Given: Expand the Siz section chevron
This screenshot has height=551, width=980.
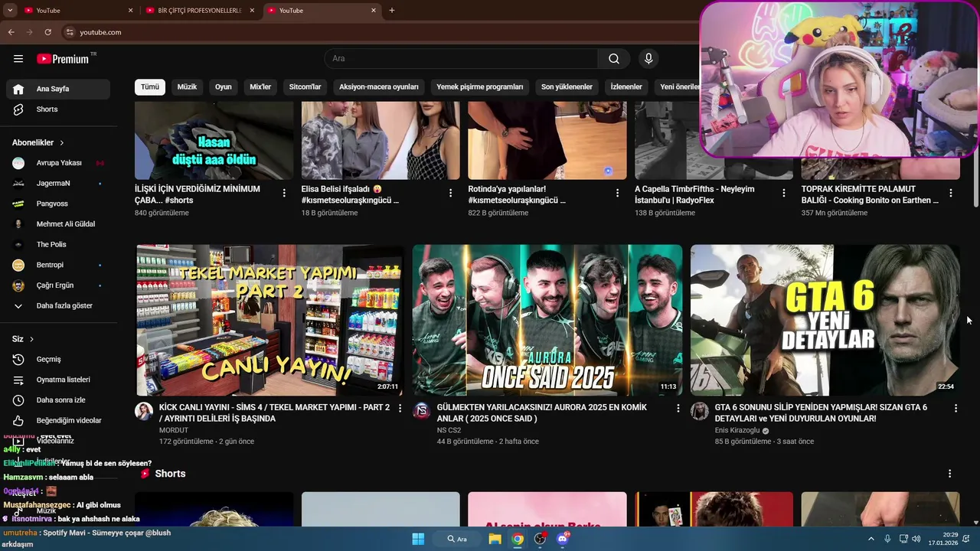Looking at the screenshot, I should point(32,339).
